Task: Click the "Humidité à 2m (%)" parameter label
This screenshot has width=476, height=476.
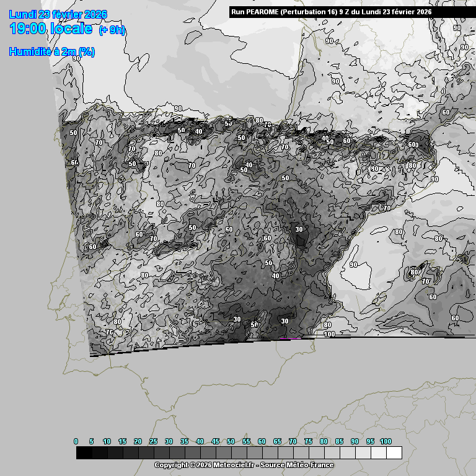Action: point(51,52)
